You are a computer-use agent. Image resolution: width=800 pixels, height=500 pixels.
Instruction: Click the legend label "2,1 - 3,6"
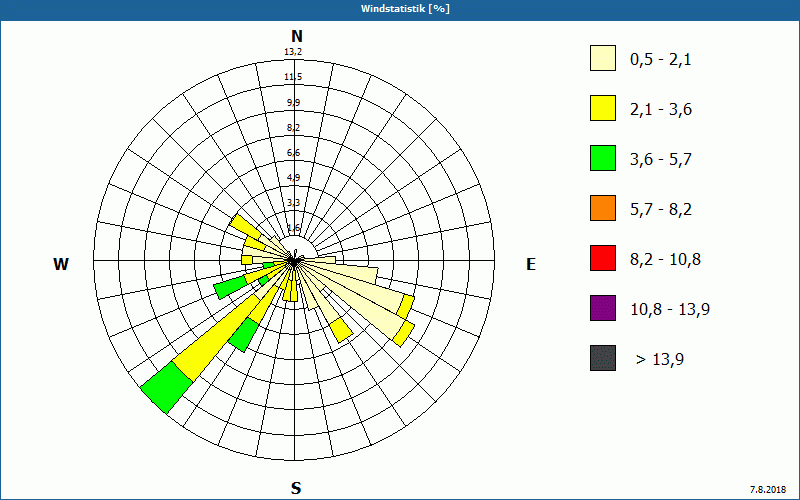tap(661, 110)
